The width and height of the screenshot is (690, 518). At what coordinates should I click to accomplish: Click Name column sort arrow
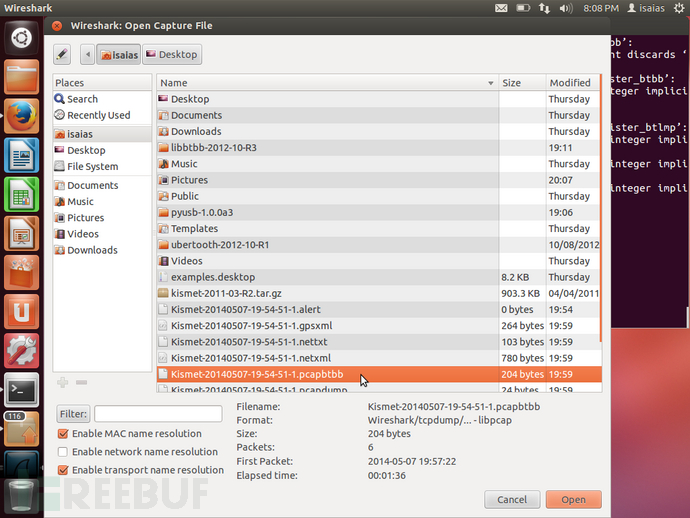pyautogui.click(x=490, y=83)
